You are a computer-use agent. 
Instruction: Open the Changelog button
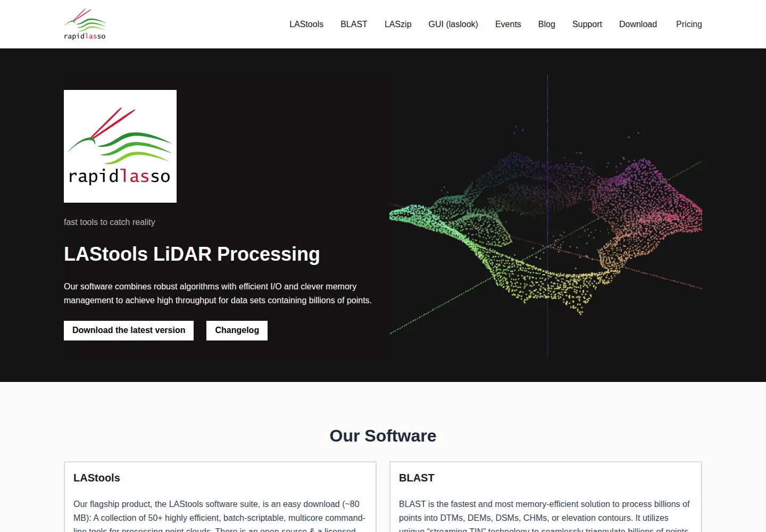(237, 330)
